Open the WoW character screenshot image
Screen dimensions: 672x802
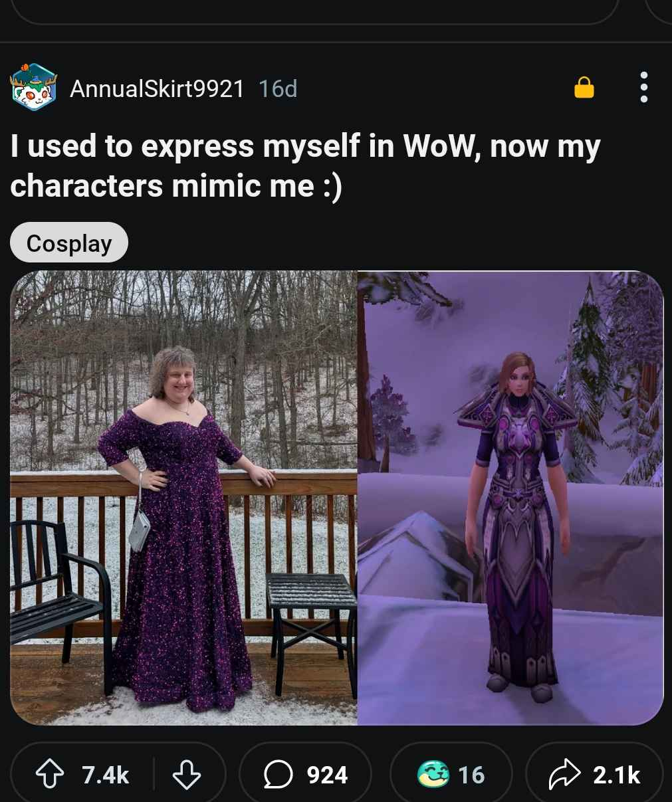pos(510,498)
